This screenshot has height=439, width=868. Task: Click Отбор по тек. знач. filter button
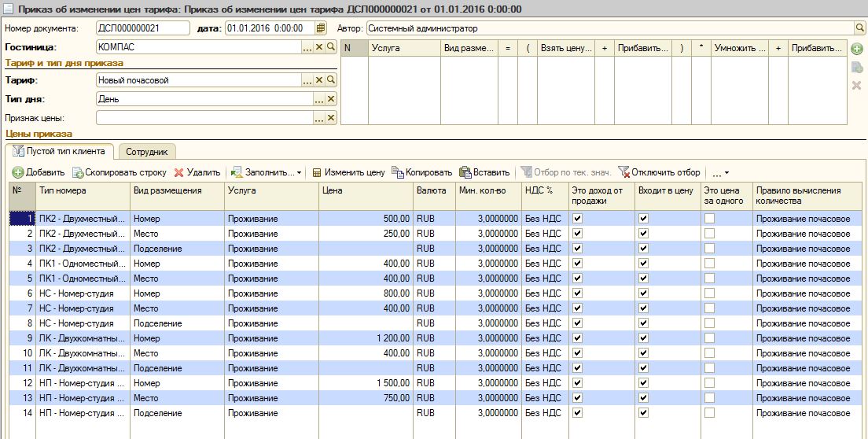click(566, 172)
